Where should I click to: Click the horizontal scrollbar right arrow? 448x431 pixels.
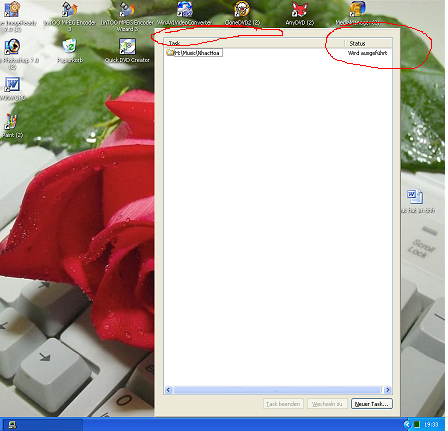(387, 390)
